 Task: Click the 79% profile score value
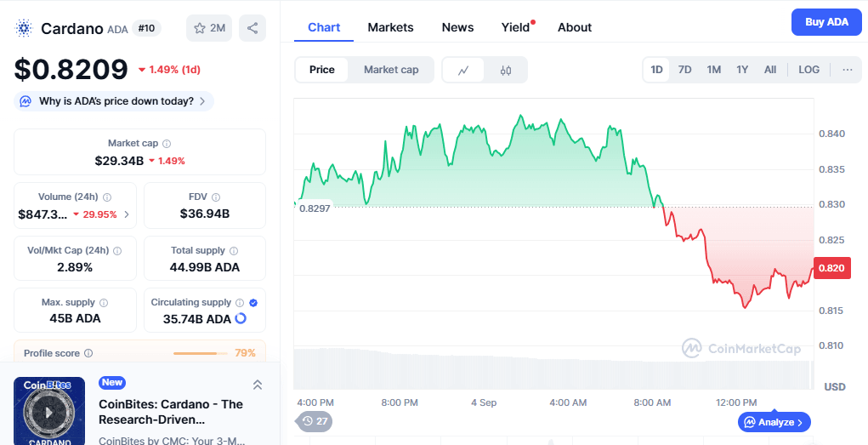tap(245, 354)
